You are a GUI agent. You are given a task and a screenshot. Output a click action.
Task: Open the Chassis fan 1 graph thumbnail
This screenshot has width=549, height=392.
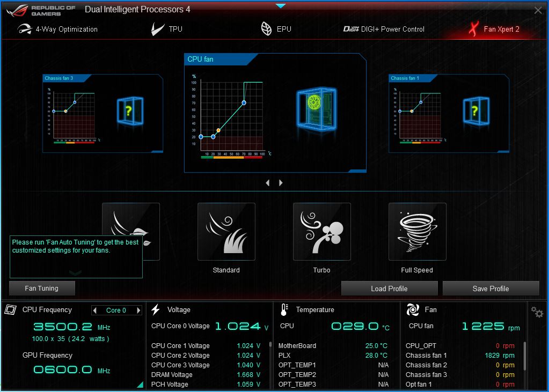420,115
